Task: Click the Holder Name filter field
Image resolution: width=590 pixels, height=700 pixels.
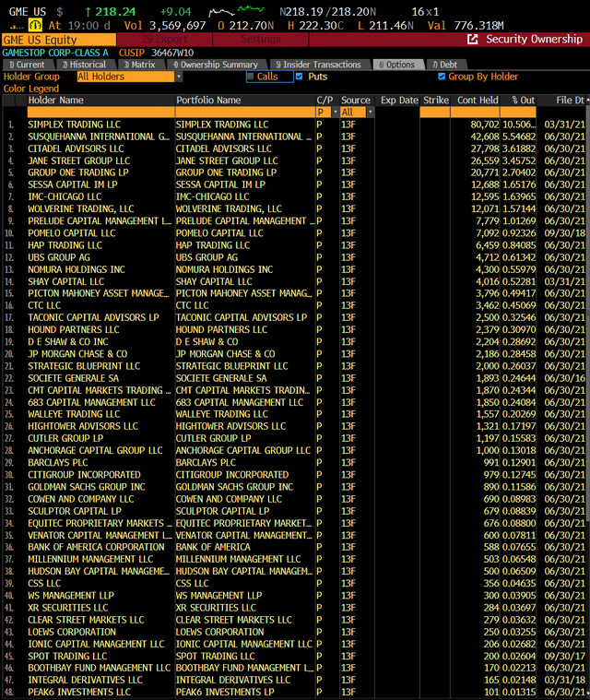Action: coord(100,112)
